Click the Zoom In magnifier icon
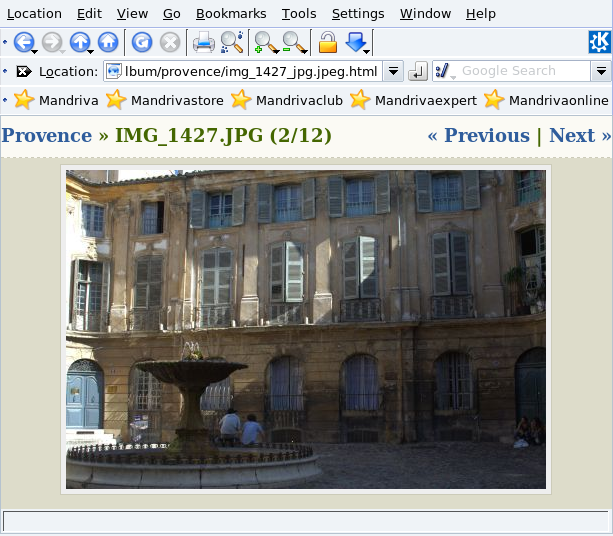Screen dimensions: 613x536 coord(264,42)
